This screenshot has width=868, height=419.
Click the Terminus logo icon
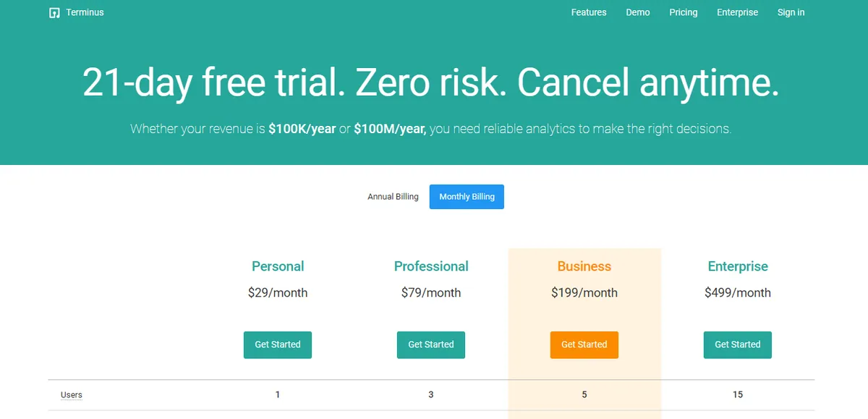click(x=54, y=13)
